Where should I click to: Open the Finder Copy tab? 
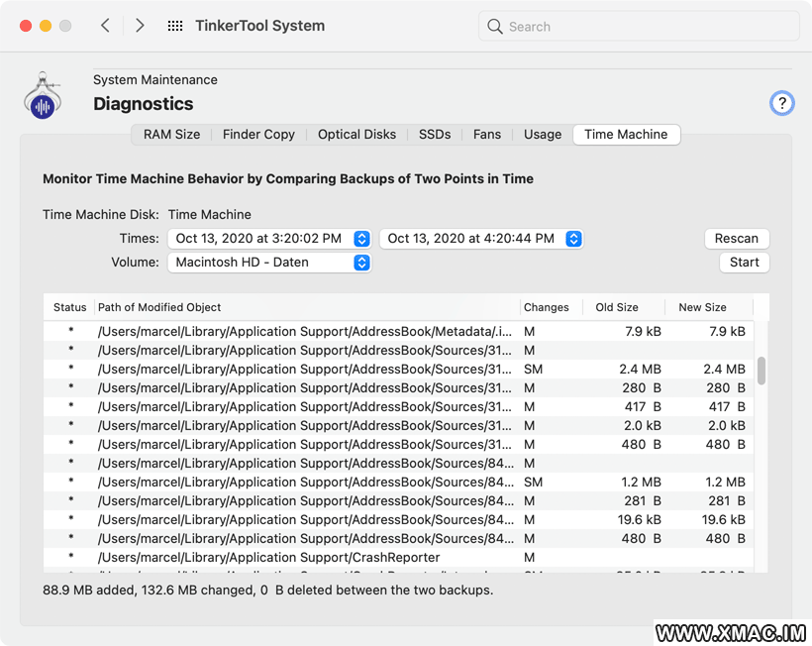pos(258,135)
